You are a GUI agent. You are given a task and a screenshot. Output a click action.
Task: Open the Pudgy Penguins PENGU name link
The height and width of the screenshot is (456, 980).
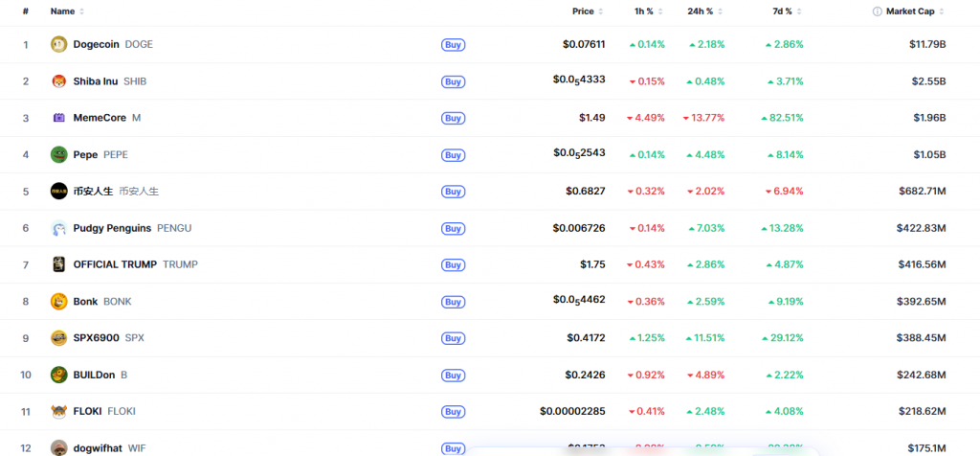click(x=132, y=228)
